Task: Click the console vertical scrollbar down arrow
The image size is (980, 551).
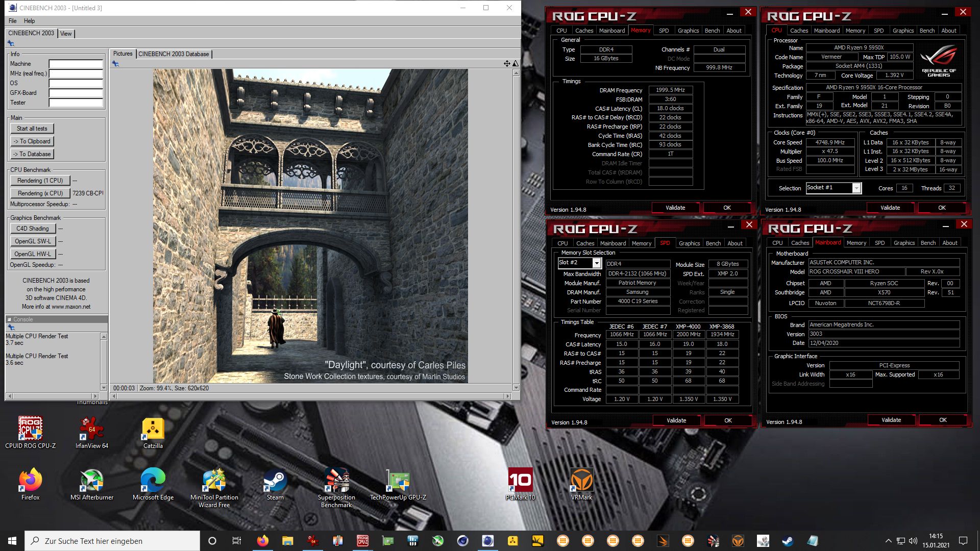Action: [104, 388]
